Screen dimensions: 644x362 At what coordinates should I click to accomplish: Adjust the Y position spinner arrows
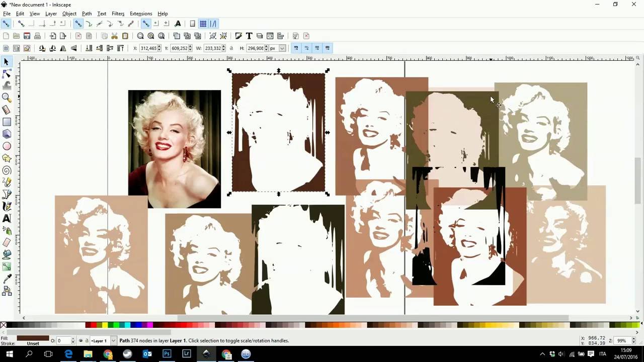tap(191, 48)
